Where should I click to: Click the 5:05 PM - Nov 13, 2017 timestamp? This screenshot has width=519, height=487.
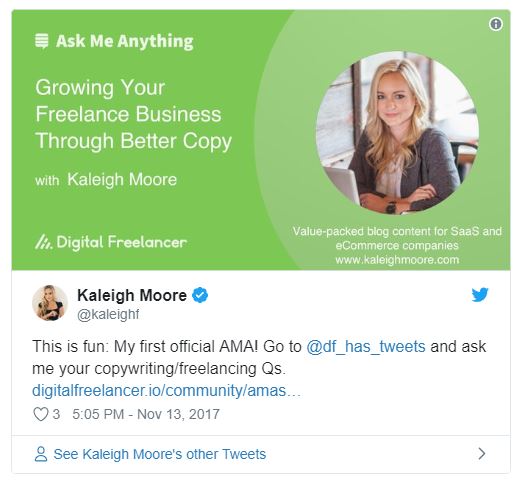click(x=146, y=414)
